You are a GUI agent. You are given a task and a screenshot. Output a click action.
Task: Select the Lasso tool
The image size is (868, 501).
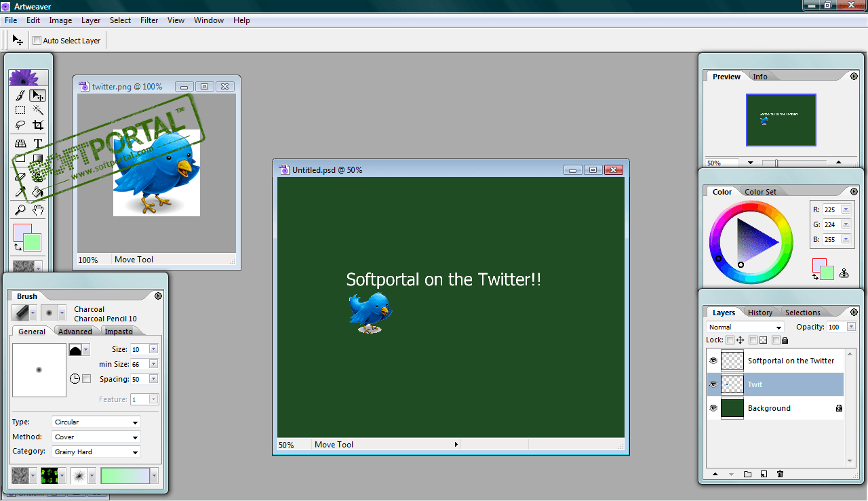click(x=20, y=125)
